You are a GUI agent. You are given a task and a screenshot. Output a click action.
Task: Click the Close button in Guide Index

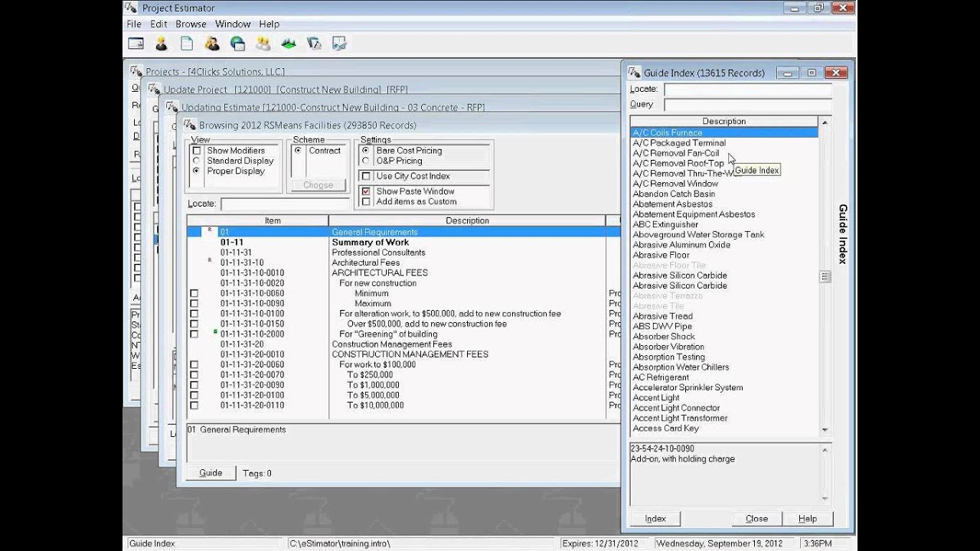(x=756, y=518)
